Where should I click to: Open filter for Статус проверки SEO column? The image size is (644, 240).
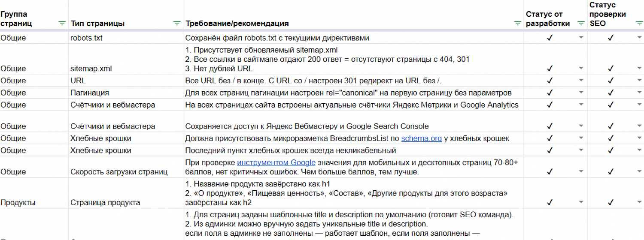coord(638,24)
